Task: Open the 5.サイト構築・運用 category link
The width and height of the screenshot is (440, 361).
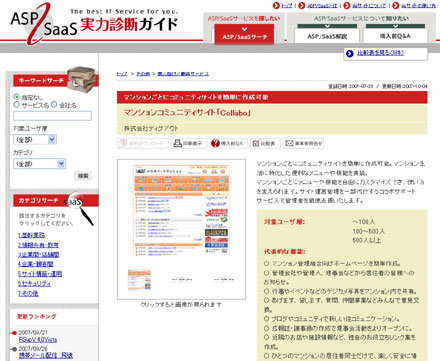Action: 40,274
